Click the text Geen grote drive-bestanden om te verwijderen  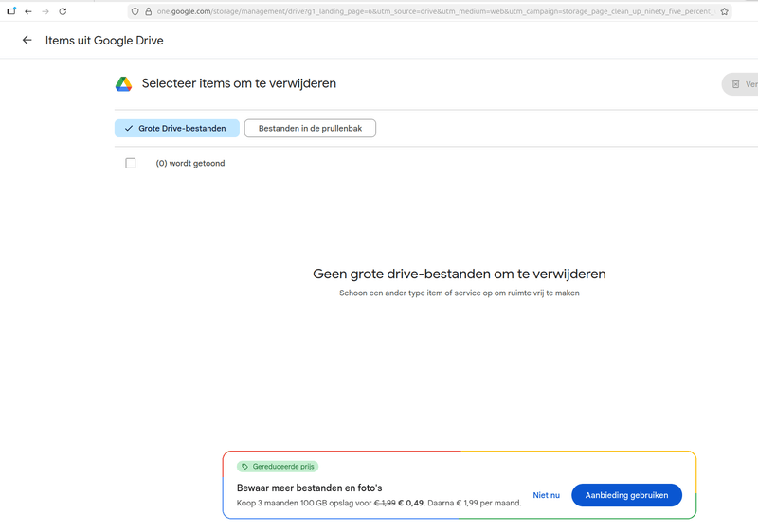click(460, 274)
